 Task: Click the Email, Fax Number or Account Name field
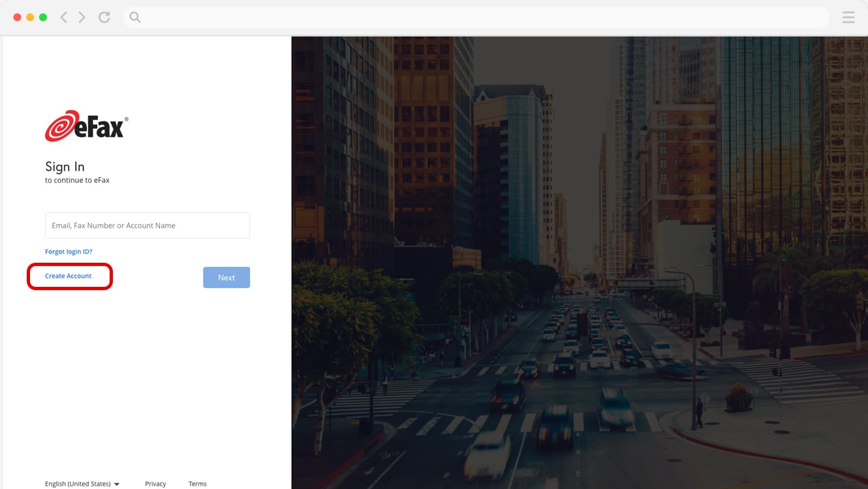pyautogui.click(x=147, y=225)
